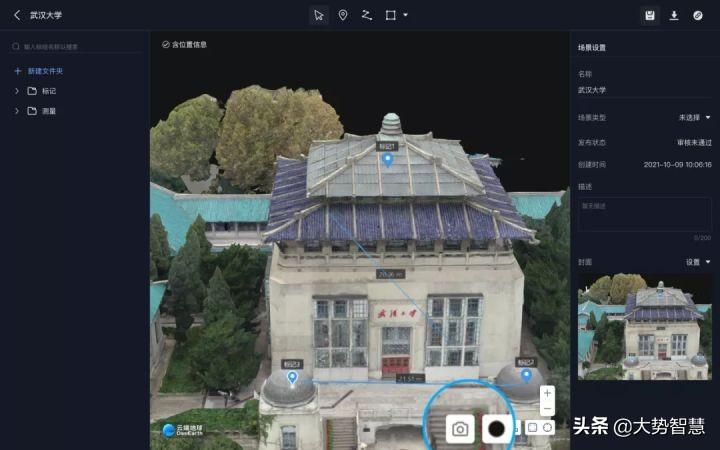Go back using the arrow beside 武汉大学

pos(17,15)
